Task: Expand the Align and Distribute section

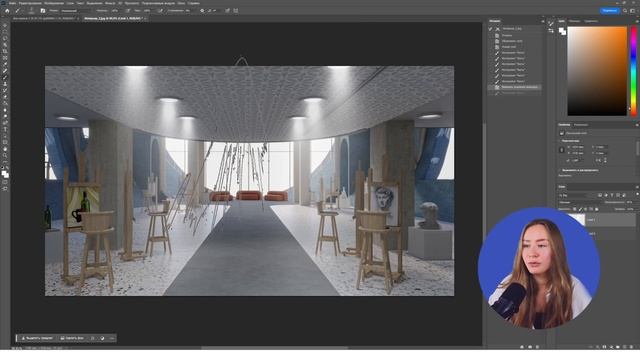Action: (x=560, y=170)
